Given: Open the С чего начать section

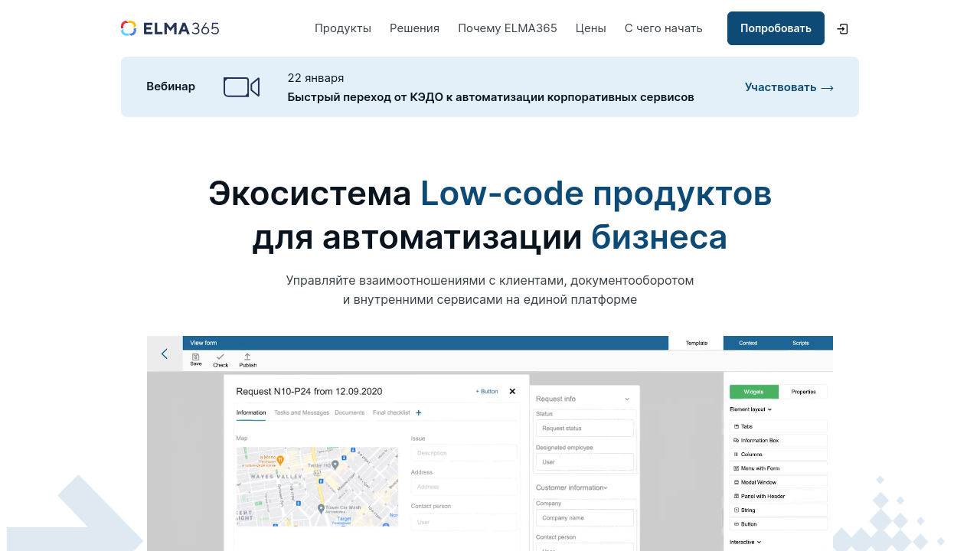Looking at the screenshot, I should [663, 28].
